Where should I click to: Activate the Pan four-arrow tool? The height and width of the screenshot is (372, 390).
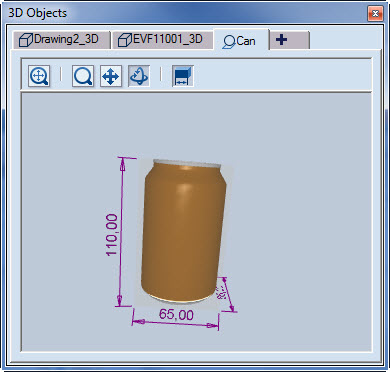click(111, 76)
